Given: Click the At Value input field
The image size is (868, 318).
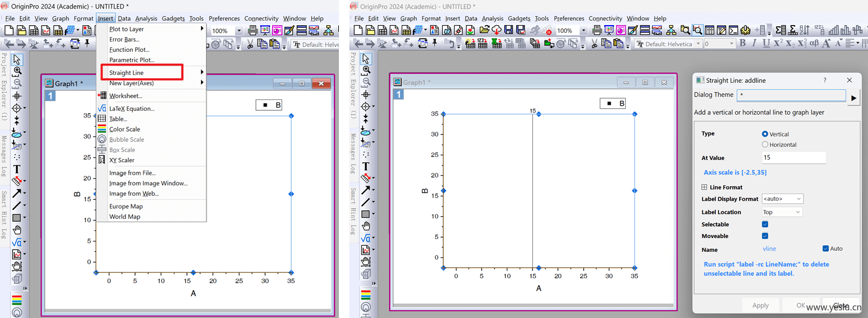Looking at the screenshot, I should (793, 157).
